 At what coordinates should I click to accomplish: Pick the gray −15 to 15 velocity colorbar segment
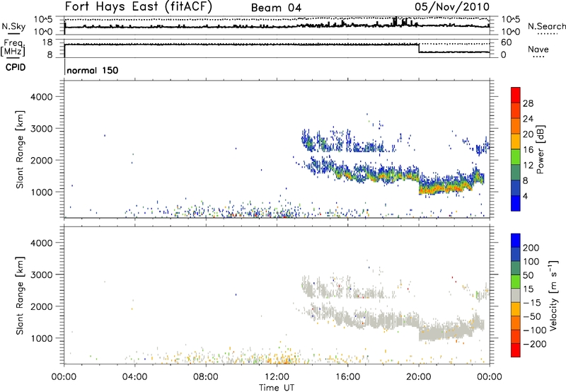pos(516,295)
